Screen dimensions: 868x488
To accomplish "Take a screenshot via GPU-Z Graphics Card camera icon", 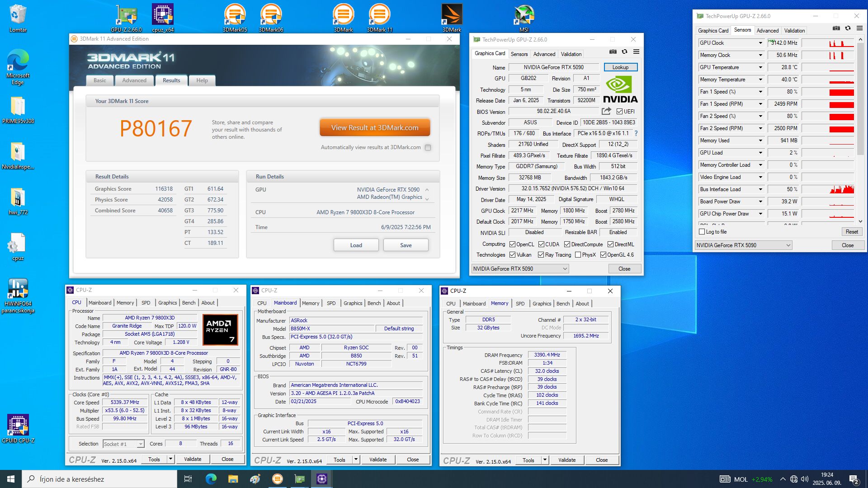I will pyautogui.click(x=613, y=52).
